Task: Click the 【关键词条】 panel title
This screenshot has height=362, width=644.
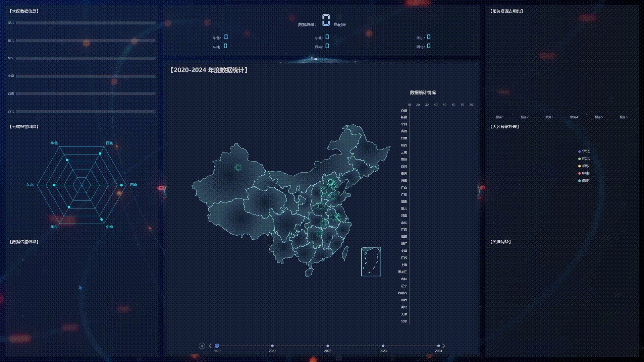Action: point(500,242)
